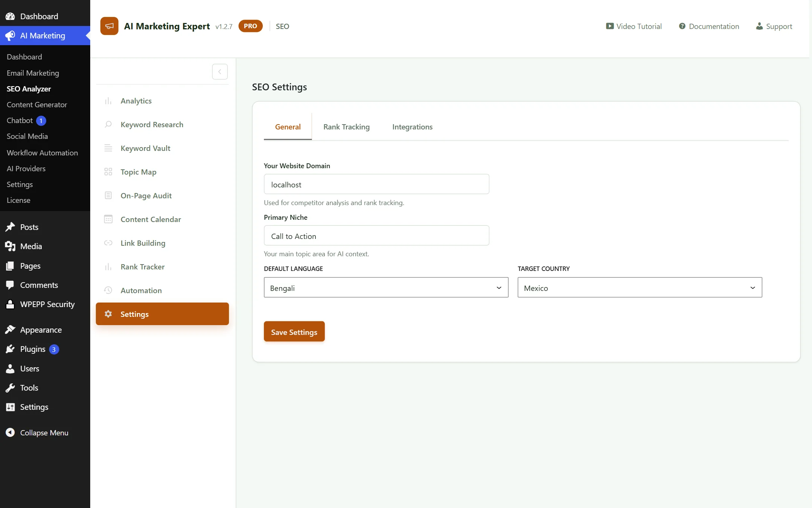Click the On-Page Audit document icon

tap(108, 196)
